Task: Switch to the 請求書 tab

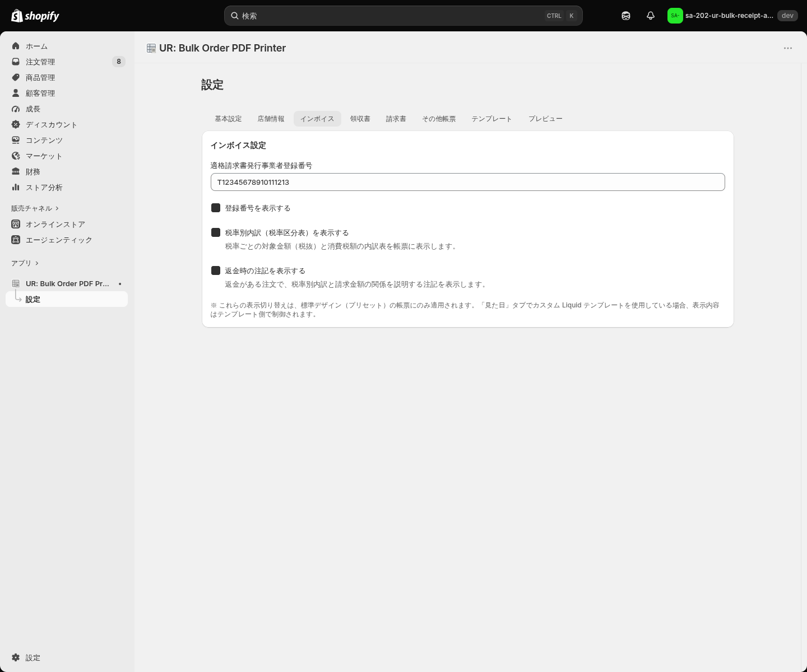Action: click(x=396, y=119)
